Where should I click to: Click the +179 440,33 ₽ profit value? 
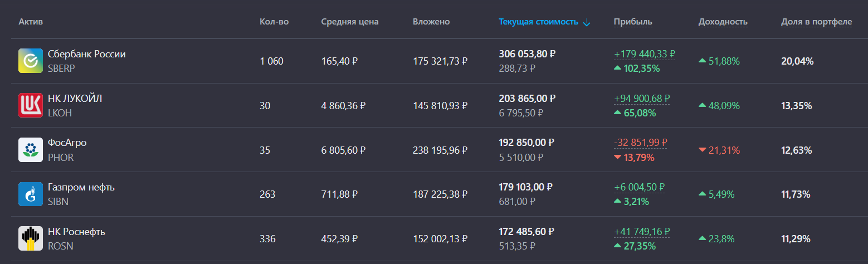[x=645, y=54]
